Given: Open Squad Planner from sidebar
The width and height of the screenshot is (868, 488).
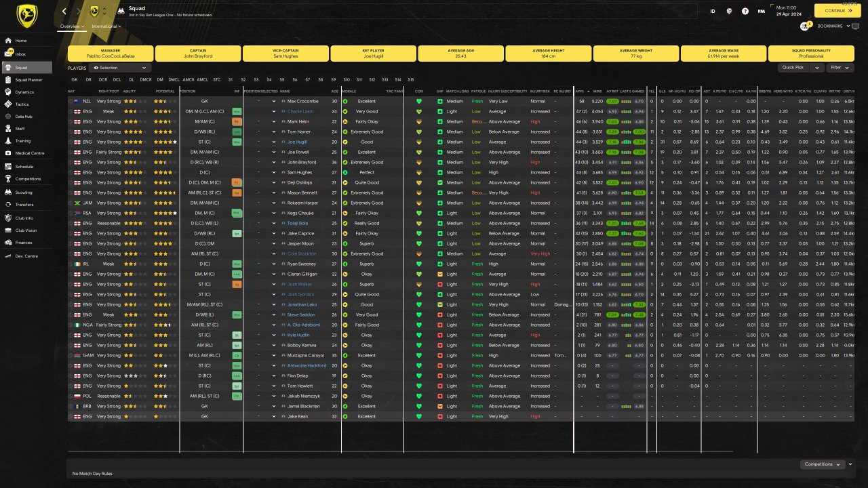Looking at the screenshot, I should click(26, 80).
